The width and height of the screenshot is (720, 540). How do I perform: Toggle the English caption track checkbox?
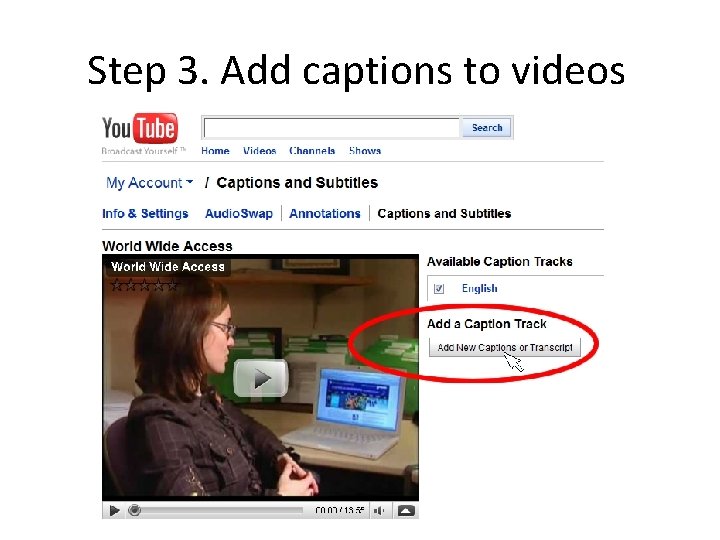[439, 289]
